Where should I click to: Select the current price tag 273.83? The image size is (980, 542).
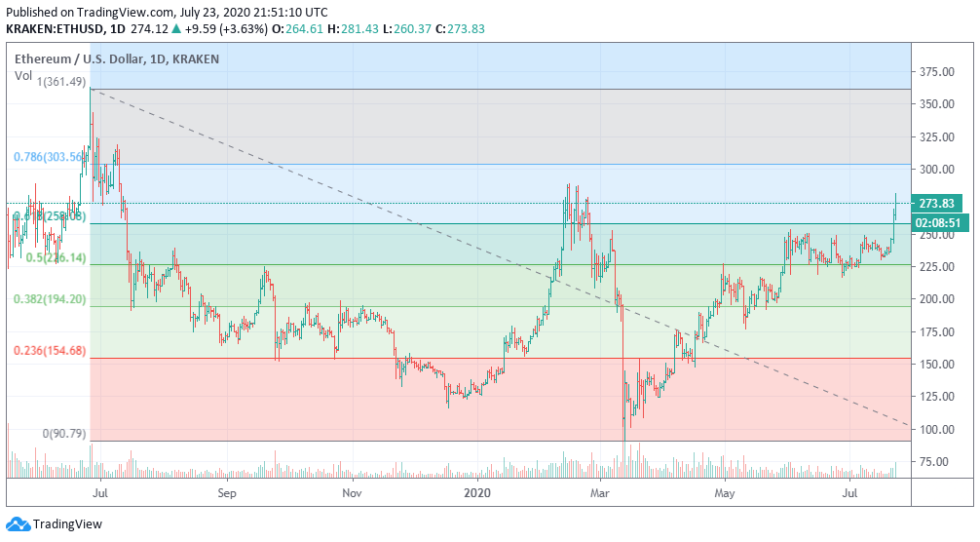(935, 204)
